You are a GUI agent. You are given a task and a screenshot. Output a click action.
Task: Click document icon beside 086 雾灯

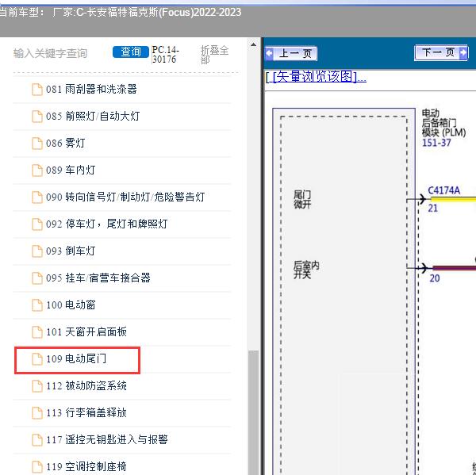pos(37,144)
